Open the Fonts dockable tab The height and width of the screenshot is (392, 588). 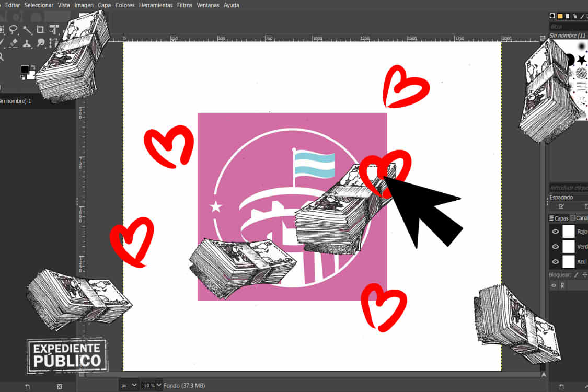pyautogui.click(x=568, y=16)
